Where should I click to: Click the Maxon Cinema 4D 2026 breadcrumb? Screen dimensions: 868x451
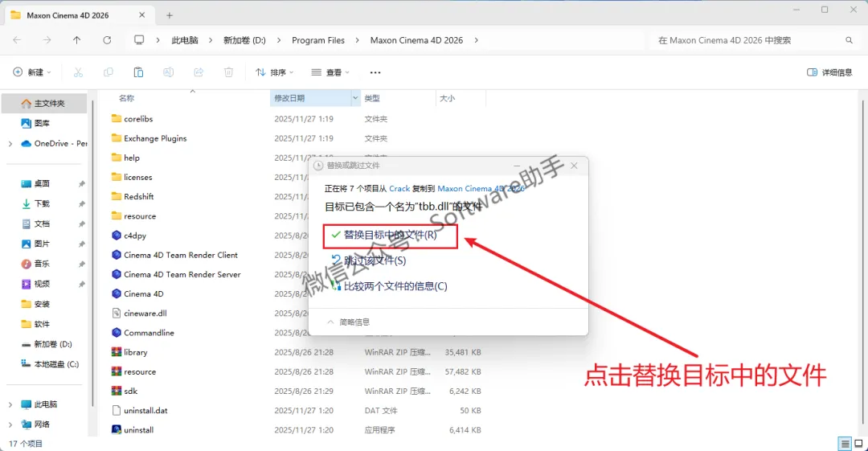click(416, 40)
